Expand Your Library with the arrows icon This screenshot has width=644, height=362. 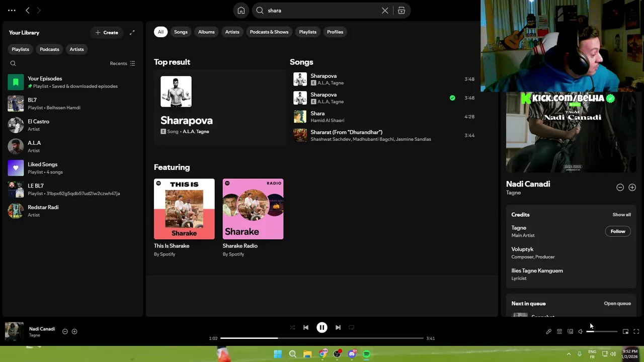(x=132, y=33)
